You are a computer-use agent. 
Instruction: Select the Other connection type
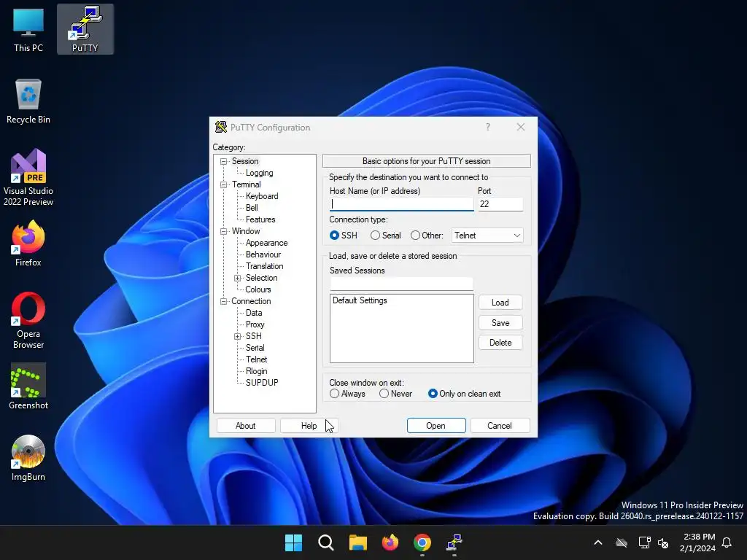click(427, 236)
